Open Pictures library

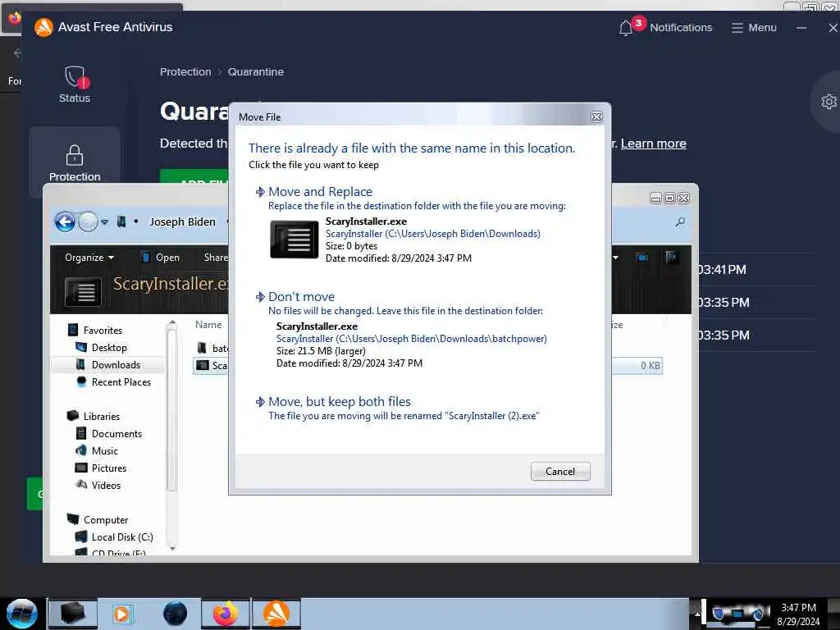(x=101, y=468)
